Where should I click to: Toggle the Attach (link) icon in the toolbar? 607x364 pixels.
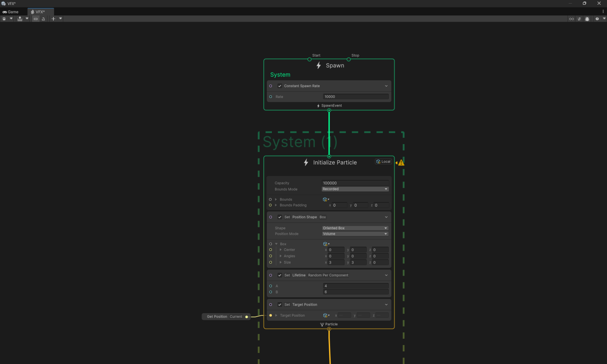coord(36,19)
